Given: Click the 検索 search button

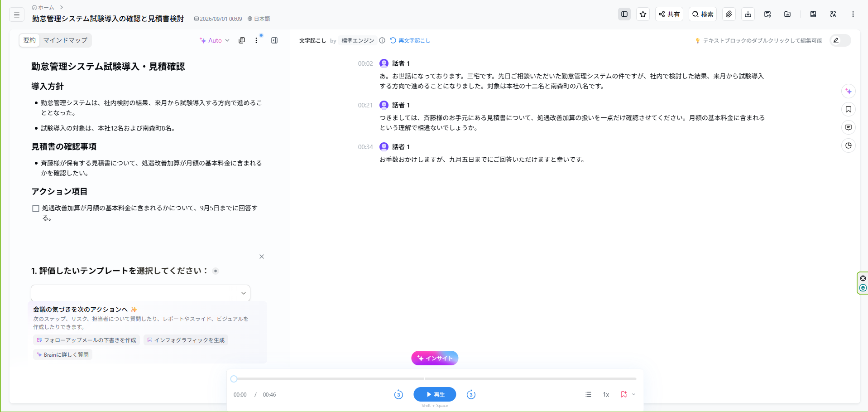Looking at the screenshot, I should coord(703,14).
